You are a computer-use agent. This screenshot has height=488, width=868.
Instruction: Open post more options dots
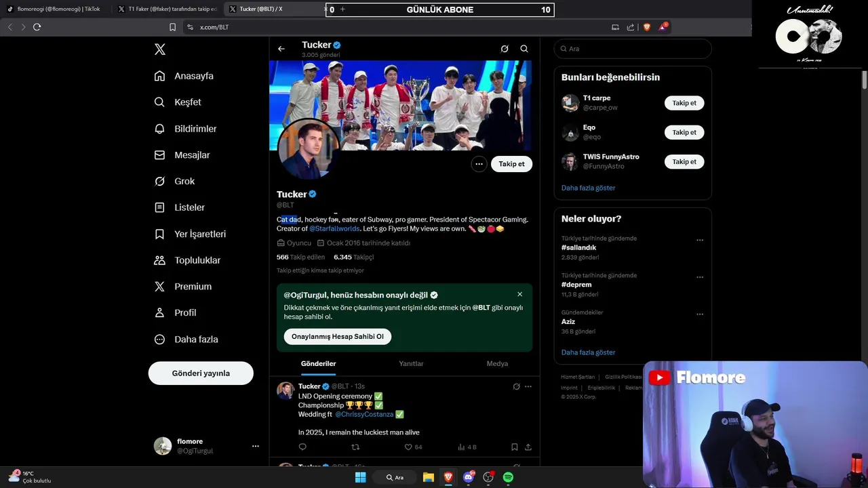[528, 387]
